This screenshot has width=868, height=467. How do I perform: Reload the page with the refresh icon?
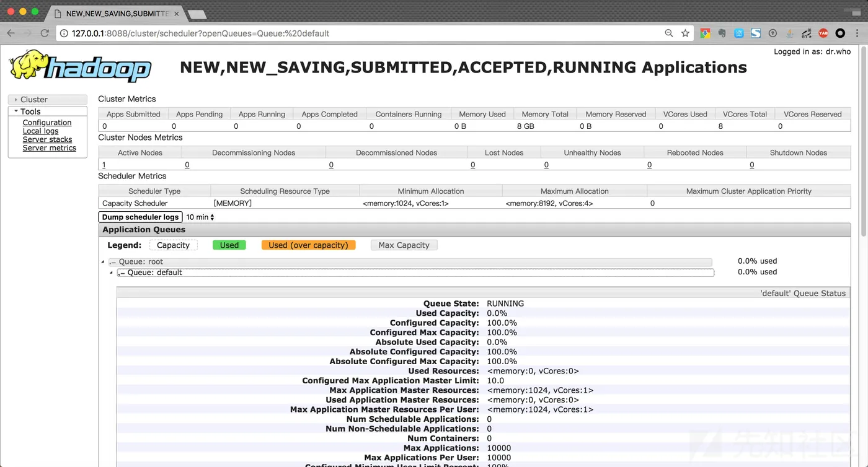45,33
